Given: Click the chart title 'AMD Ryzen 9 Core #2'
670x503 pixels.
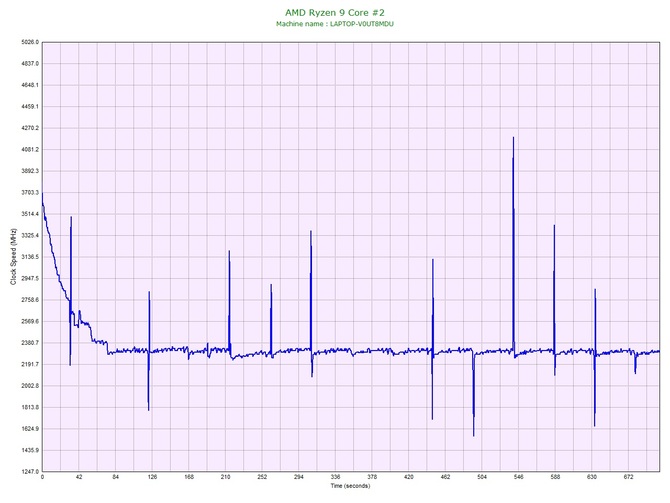Looking at the screenshot, I should (335, 12).
